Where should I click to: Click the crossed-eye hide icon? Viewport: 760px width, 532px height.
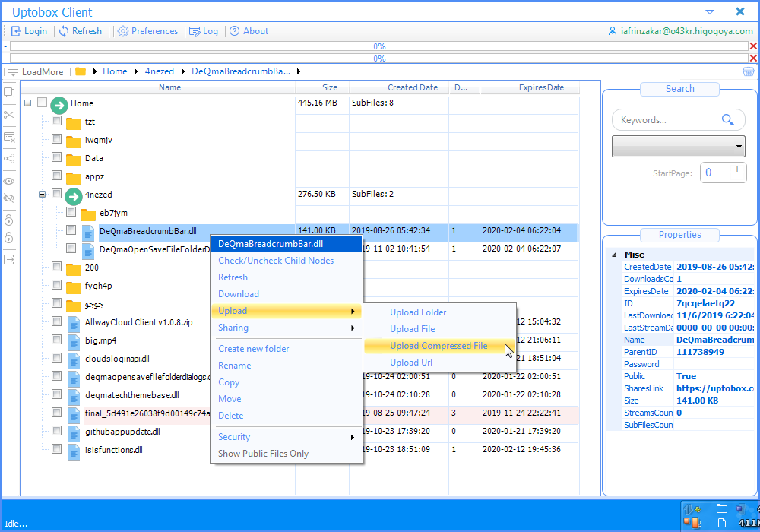tap(8, 198)
